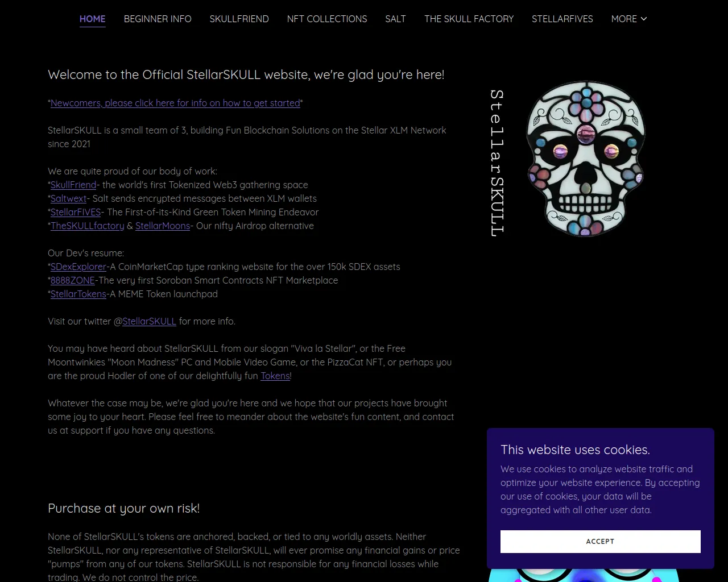Click the 'This website uses cookies.' title
Image resolution: width=728 pixels, height=582 pixels.
click(575, 450)
